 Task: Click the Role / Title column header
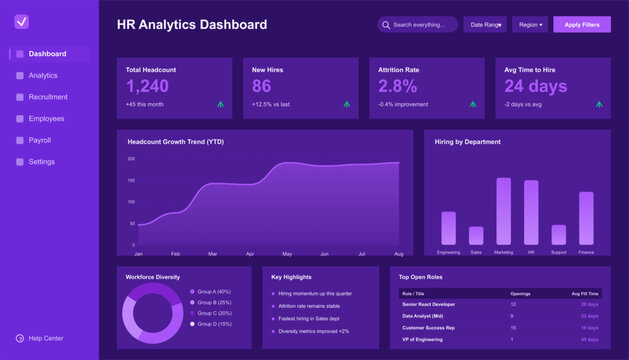(x=413, y=294)
